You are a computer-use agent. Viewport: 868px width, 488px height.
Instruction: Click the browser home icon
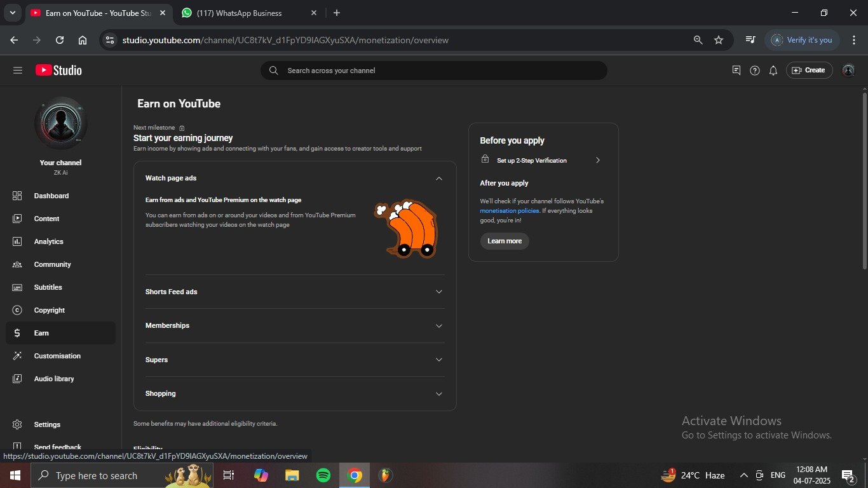[x=83, y=40]
